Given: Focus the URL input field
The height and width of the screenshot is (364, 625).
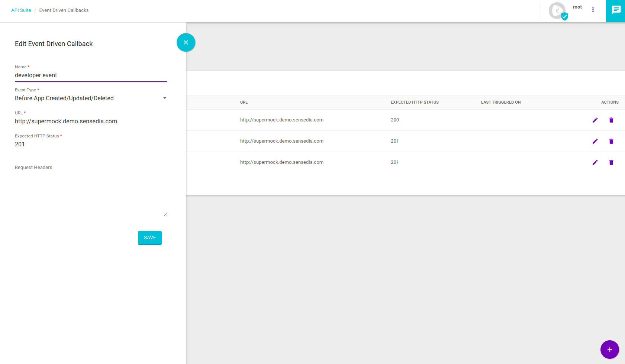Looking at the screenshot, I should click(91, 121).
